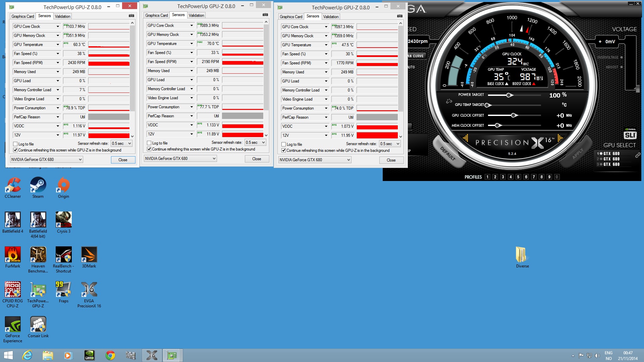Select GeForce Experience desktop icon
The image size is (644, 362).
[13, 329]
